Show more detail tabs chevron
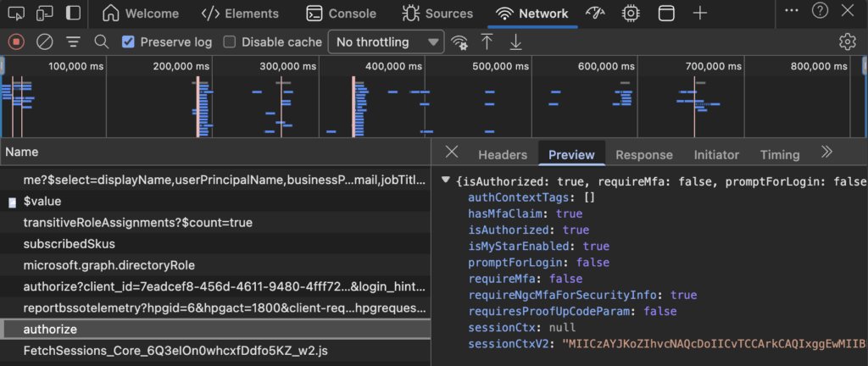Image resolution: width=868 pixels, height=366 pixels. coord(827,152)
